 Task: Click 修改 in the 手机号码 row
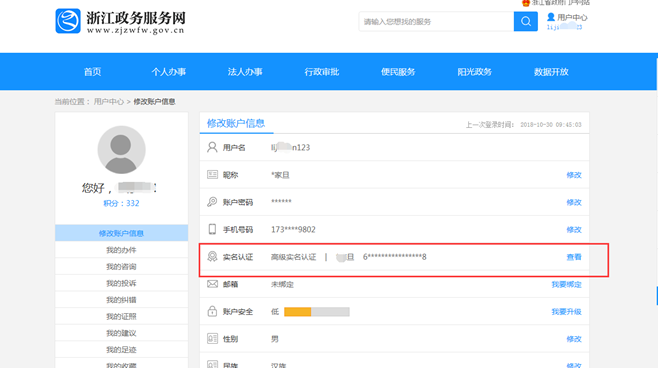pos(574,230)
